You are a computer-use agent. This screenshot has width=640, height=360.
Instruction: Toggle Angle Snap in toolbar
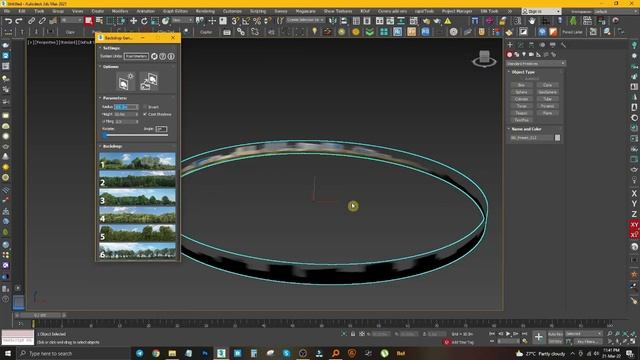246,21
